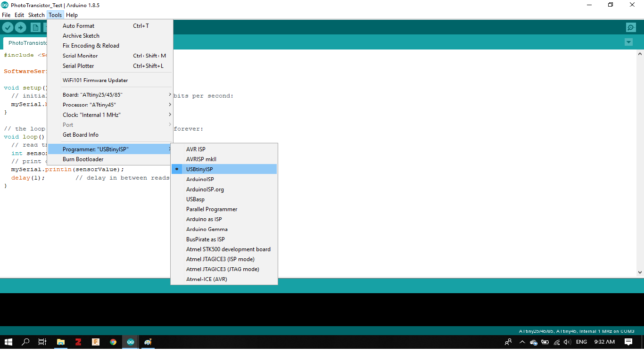This screenshot has width=644, height=362.
Task: Open Task View from the taskbar
Action: 42,342
